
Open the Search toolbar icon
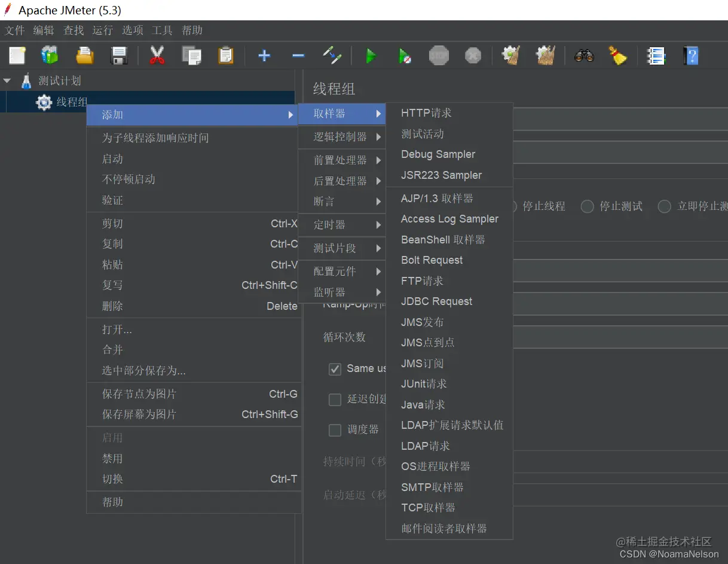point(584,55)
